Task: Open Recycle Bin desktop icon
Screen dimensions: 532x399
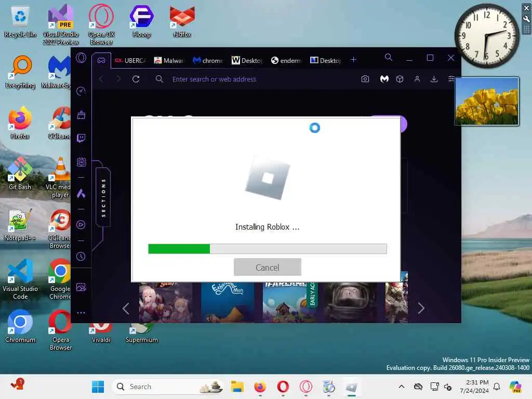Action: pos(20,22)
